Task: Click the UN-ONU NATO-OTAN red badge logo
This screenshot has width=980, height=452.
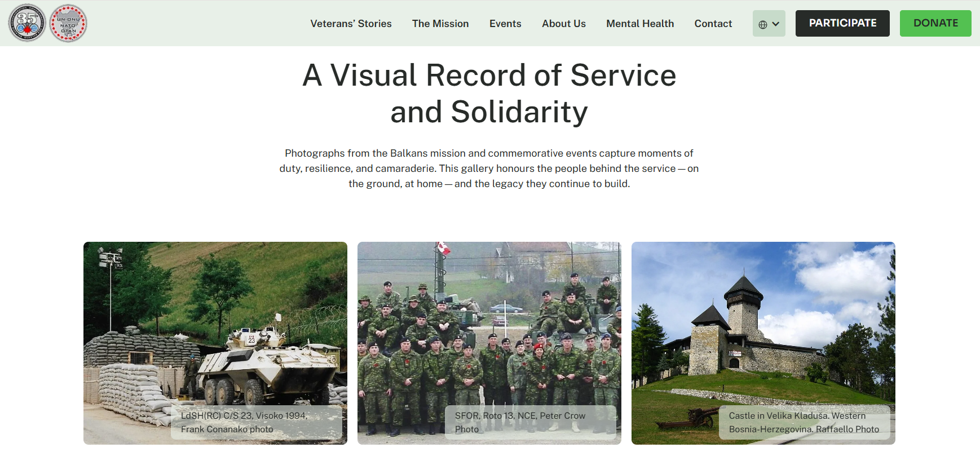Action: 68,23
